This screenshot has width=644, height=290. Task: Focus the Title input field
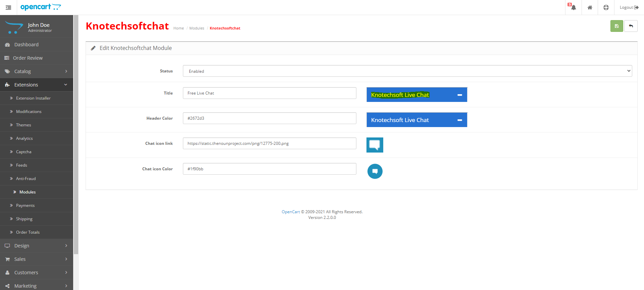[269, 93]
